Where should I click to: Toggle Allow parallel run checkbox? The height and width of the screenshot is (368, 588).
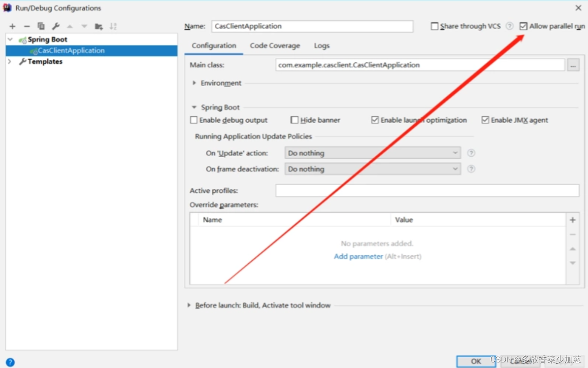click(523, 26)
